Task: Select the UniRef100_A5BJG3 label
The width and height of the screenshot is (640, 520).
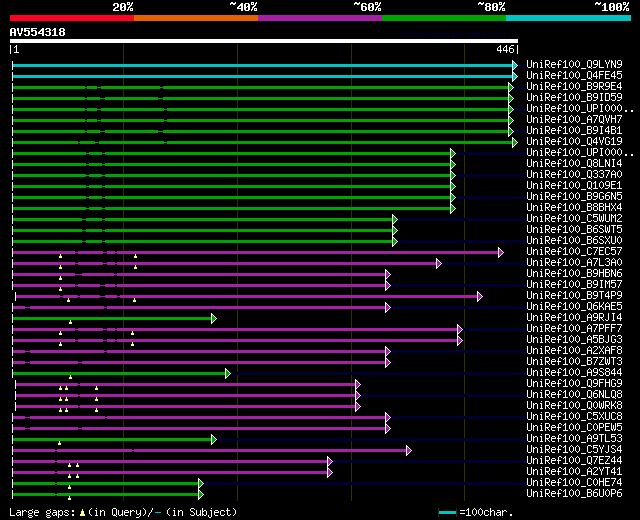Action: 574,340
